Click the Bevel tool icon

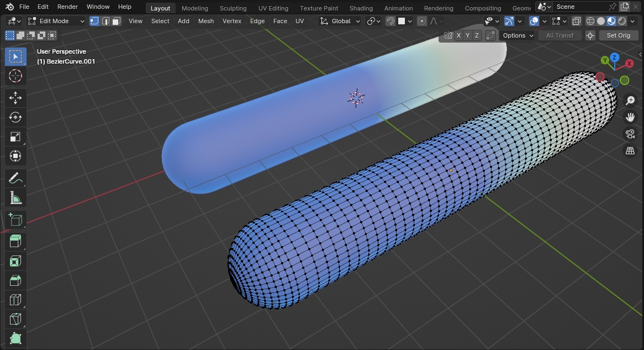tap(15, 280)
